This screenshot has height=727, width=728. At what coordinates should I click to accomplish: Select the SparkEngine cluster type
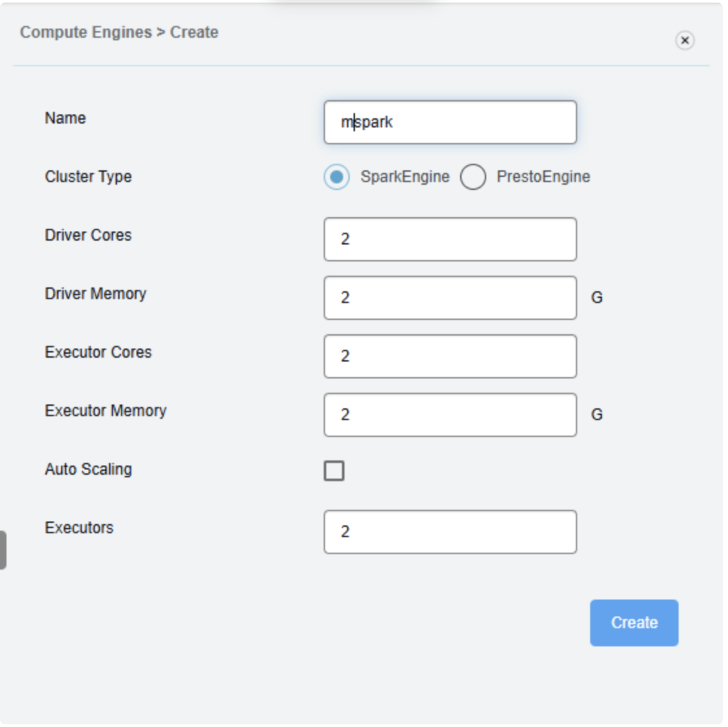coord(337,177)
